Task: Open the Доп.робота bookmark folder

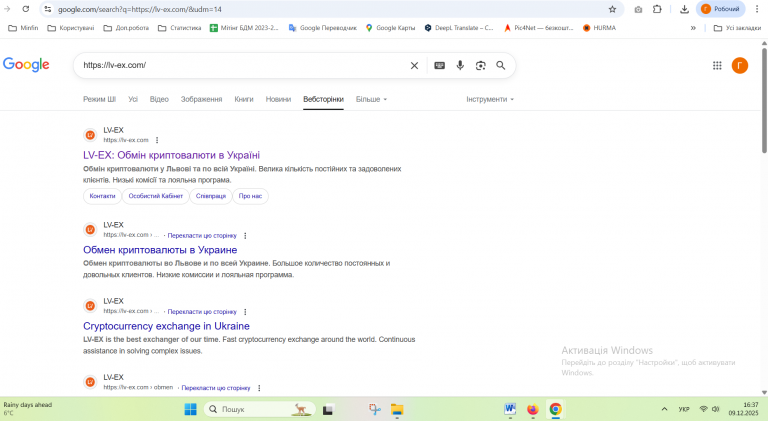Action: [x=126, y=28]
